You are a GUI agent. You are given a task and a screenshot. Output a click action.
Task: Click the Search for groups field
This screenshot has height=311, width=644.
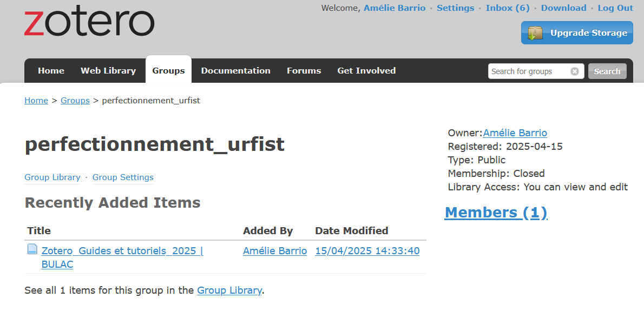(530, 71)
